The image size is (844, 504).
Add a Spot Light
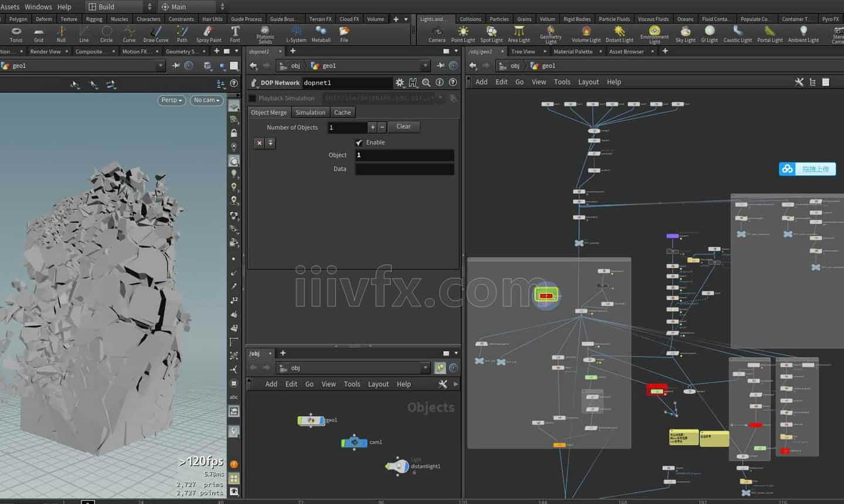click(x=492, y=34)
